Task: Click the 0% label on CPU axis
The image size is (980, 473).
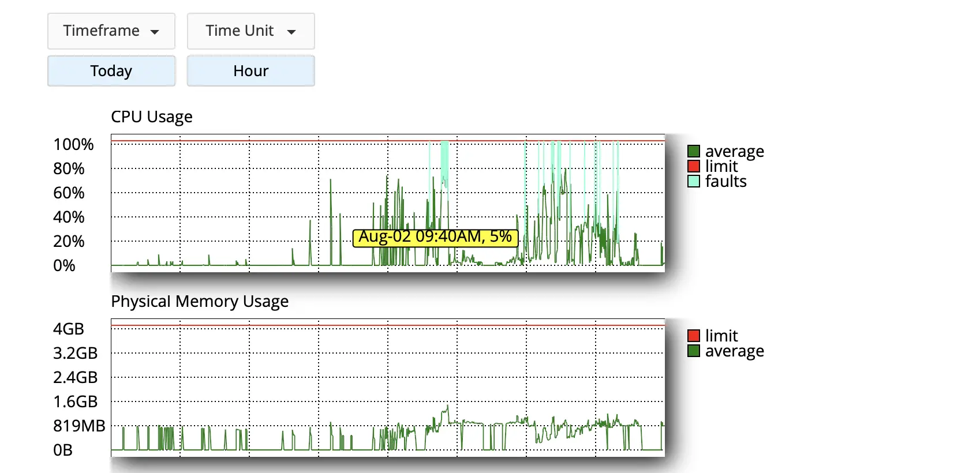Action: [x=64, y=265]
